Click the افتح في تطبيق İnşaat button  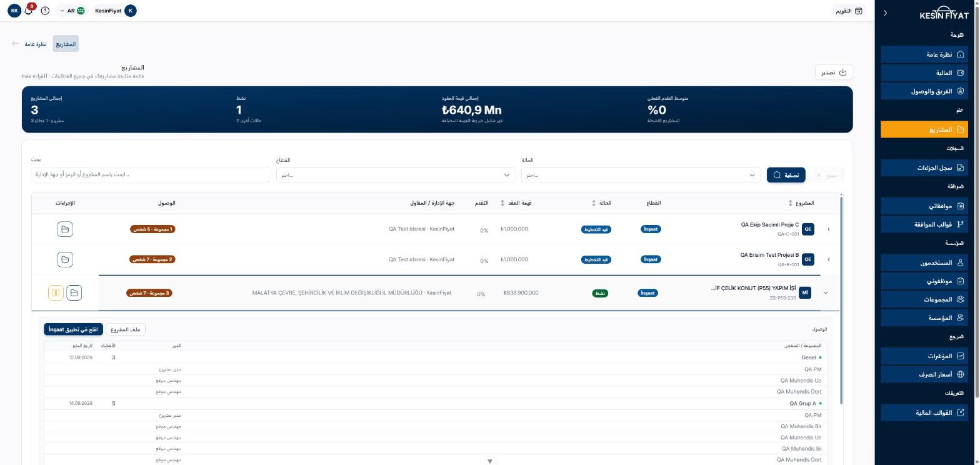tap(74, 329)
